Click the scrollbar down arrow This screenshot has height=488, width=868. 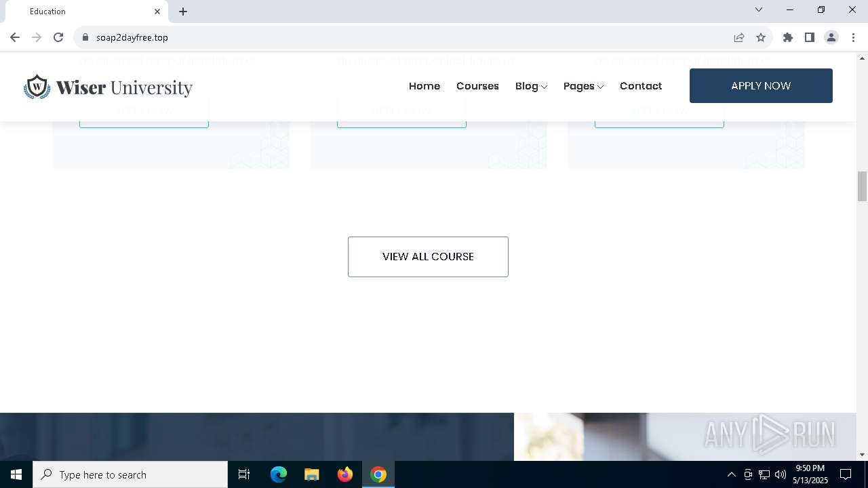coord(862,454)
